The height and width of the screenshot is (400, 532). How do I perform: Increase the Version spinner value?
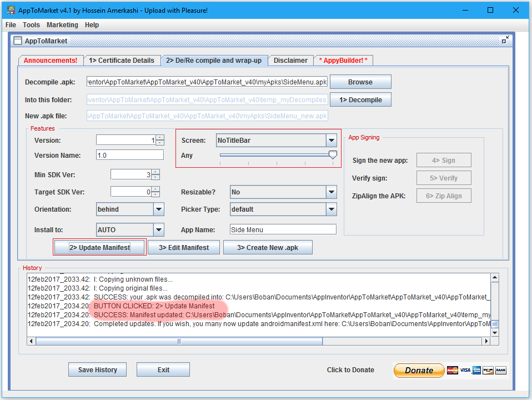(x=160, y=138)
